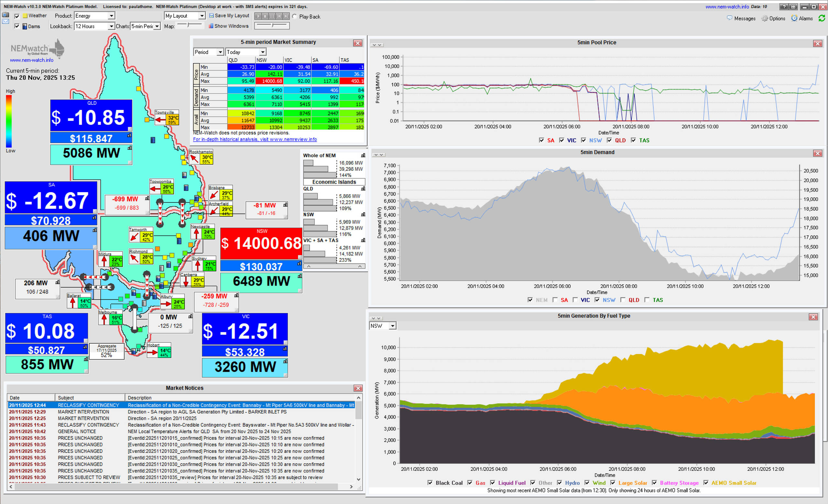Image resolution: width=828 pixels, height=504 pixels.
Task: Open the Messages speech bubble
Action: tap(730, 18)
